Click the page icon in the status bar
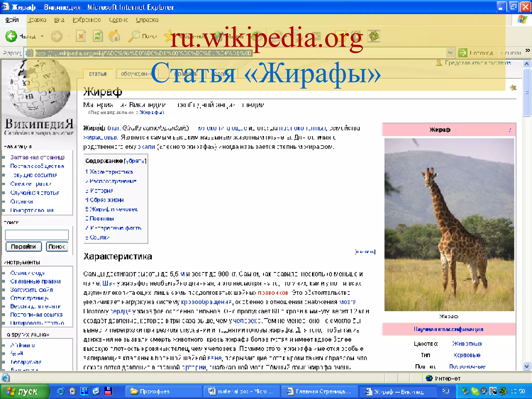 (x=5, y=378)
